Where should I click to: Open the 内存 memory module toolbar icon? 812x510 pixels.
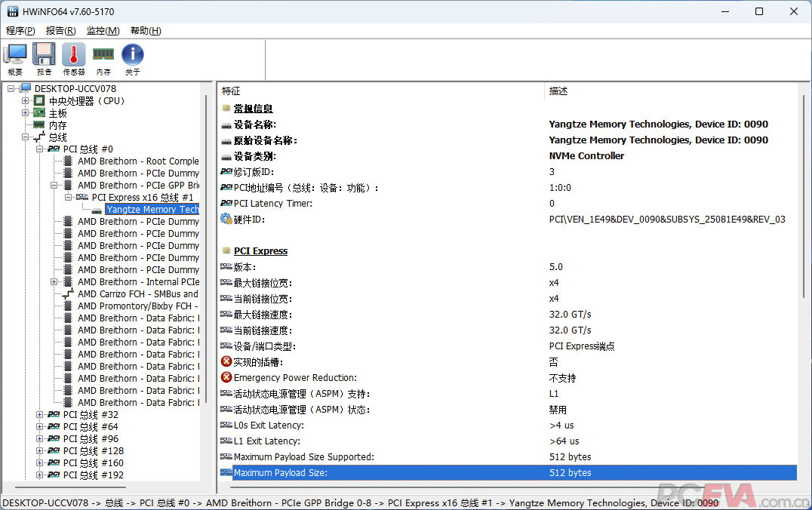click(x=103, y=60)
